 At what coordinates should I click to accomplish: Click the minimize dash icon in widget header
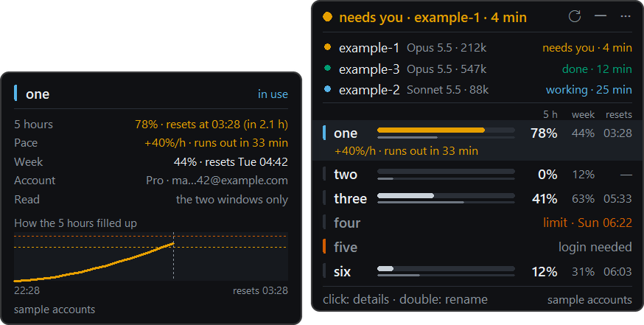coord(601,16)
